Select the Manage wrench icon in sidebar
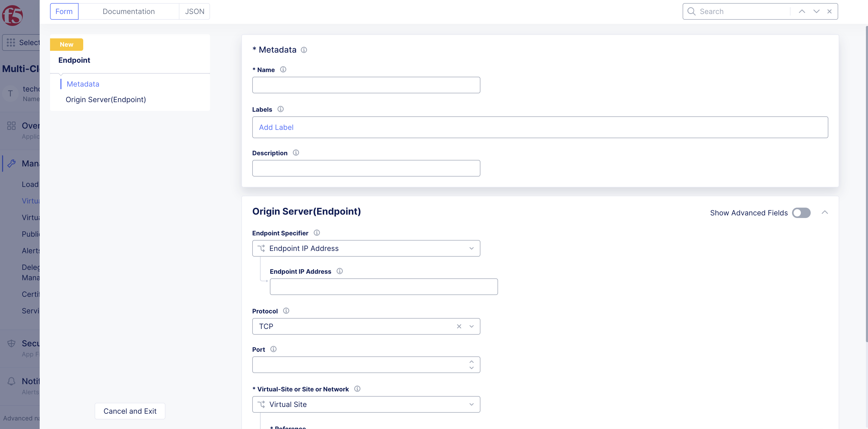This screenshot has width=868, height=429. [x=12, y=163]
